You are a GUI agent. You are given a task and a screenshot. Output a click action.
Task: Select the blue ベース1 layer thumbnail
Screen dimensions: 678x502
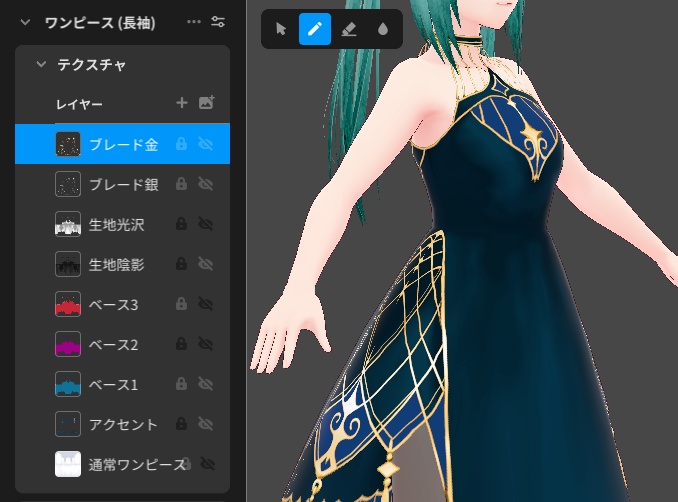click(x=68, y=384)
